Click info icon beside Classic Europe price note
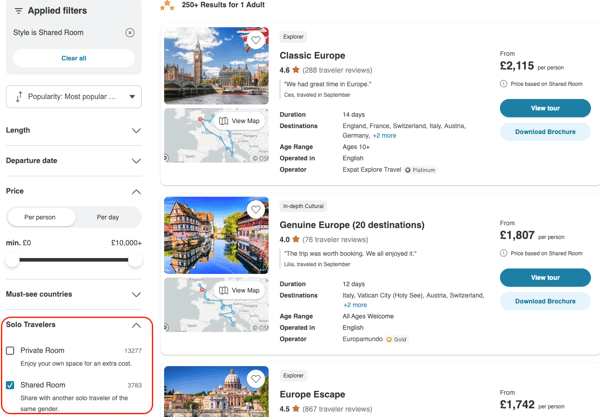The height and width of the screenshot is (417, 600). click(x=504, y=84)
